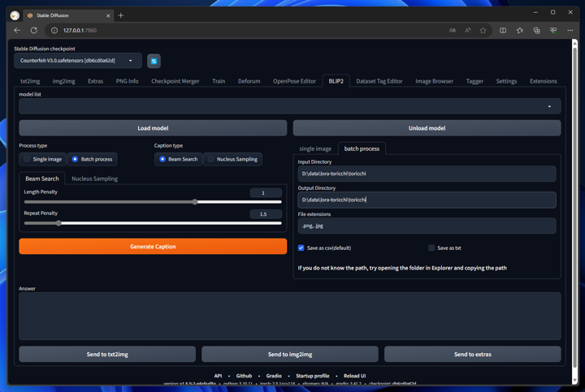Open the Github footer link
This screenshot has width=585, height=392.
pyautogui.click(x=244, y=376)
